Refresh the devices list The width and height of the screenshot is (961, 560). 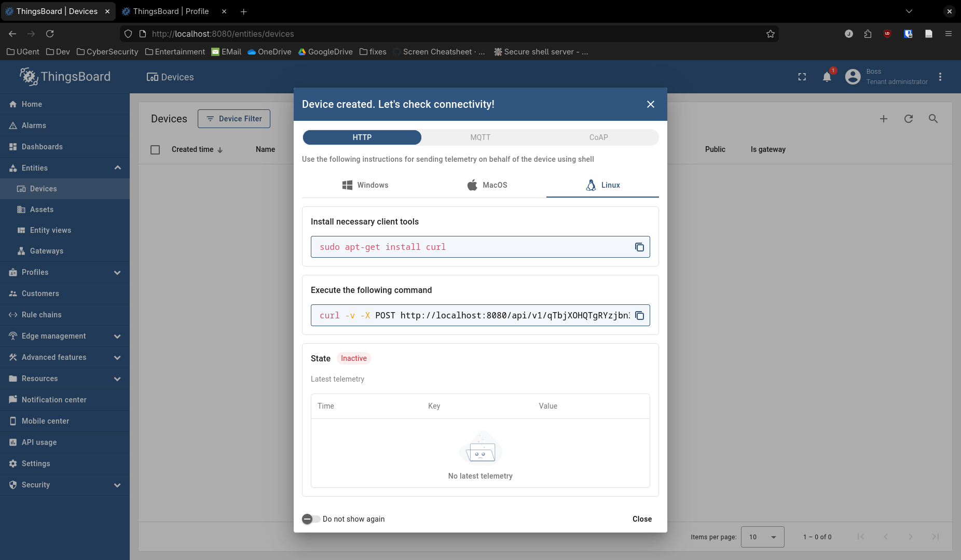point(909,119)
